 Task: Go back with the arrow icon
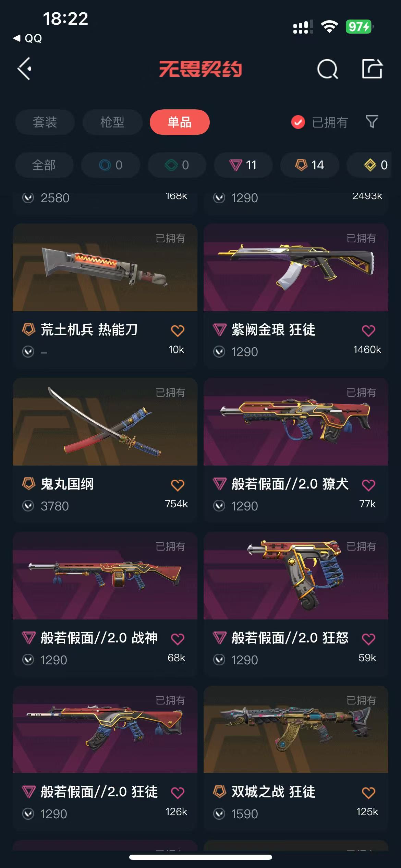(x=25, y=69)
